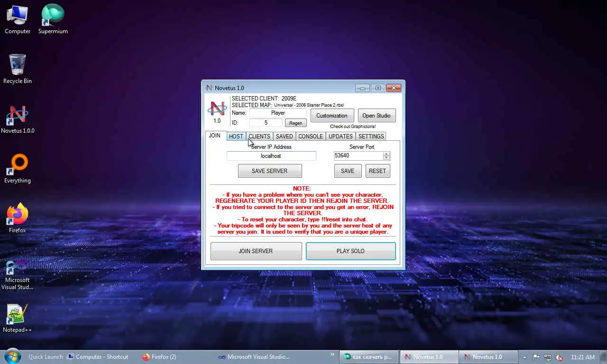Open the Computer desktop icon
The height and width of the screenshot is (364, 607).
click(x=18, y=20)
